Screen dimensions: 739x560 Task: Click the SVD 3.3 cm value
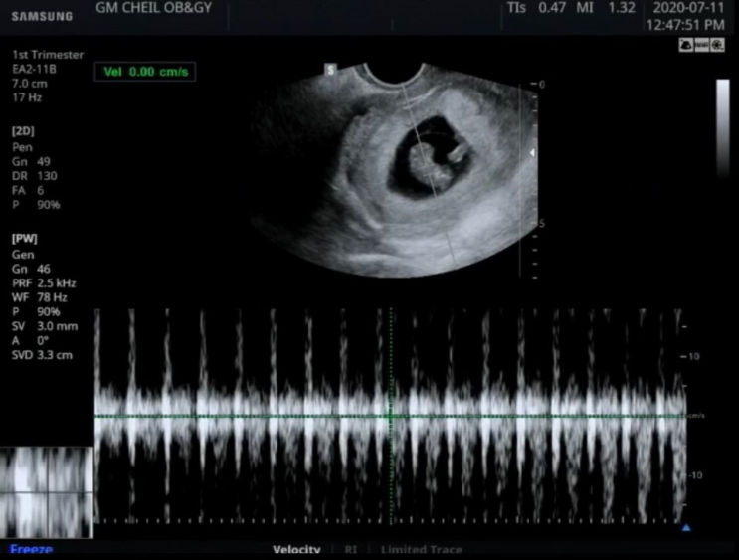(43, 355)
